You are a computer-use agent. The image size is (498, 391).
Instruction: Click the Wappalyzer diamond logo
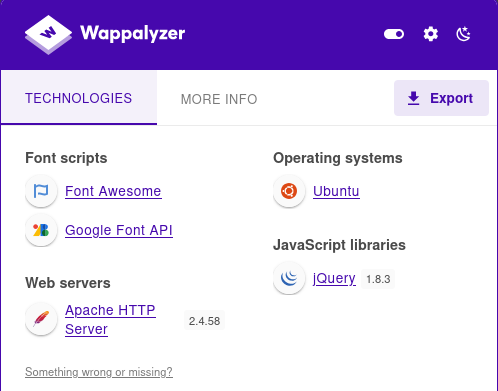click(48, 34)
